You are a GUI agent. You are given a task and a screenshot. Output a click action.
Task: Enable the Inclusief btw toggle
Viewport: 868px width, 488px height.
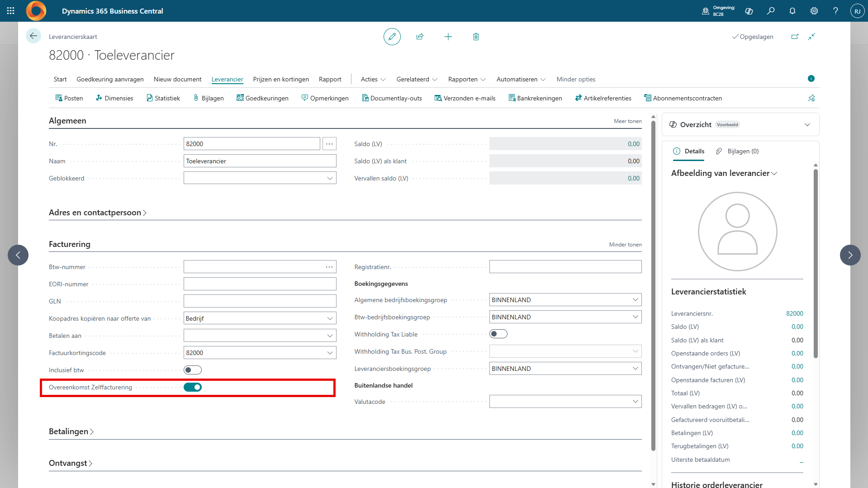coord(193,370)
